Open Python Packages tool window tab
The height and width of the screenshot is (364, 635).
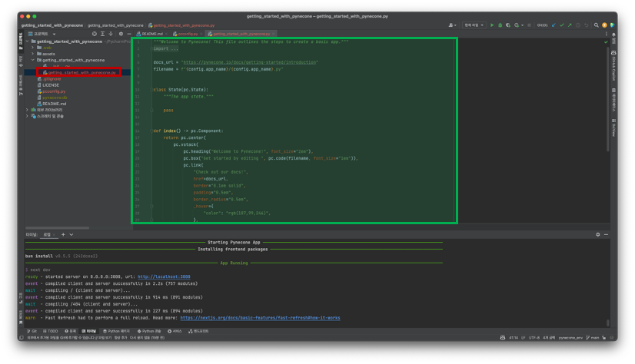pos(116,331)
